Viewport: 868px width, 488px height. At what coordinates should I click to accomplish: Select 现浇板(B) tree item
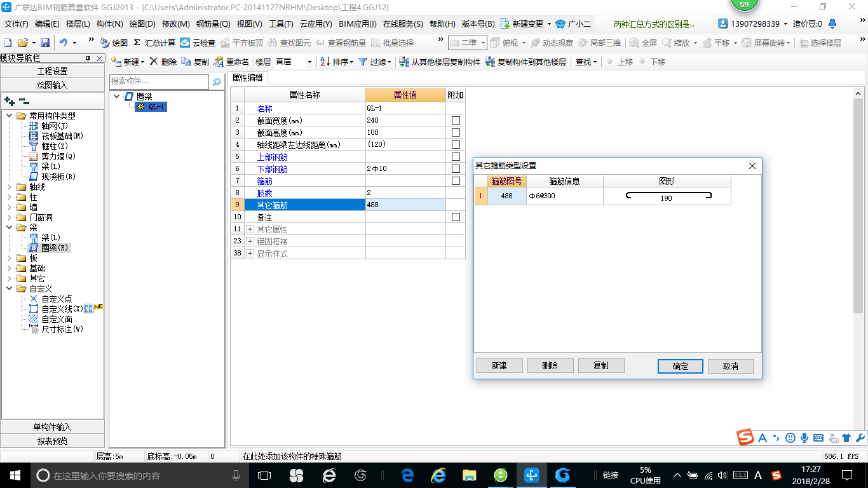(52, 177)
